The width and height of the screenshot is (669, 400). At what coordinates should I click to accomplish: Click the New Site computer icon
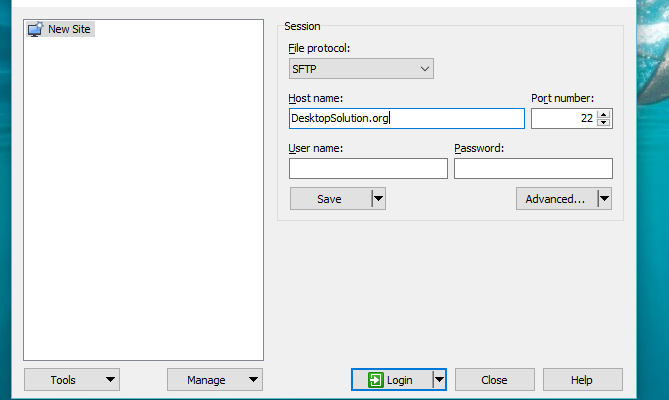pyautogui.click(x=35, y=29)
